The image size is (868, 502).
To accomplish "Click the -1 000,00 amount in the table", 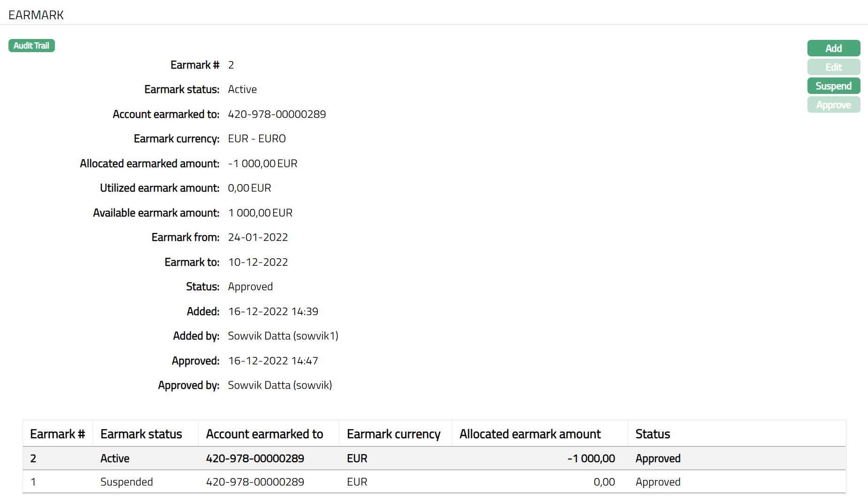I will 591,458.
